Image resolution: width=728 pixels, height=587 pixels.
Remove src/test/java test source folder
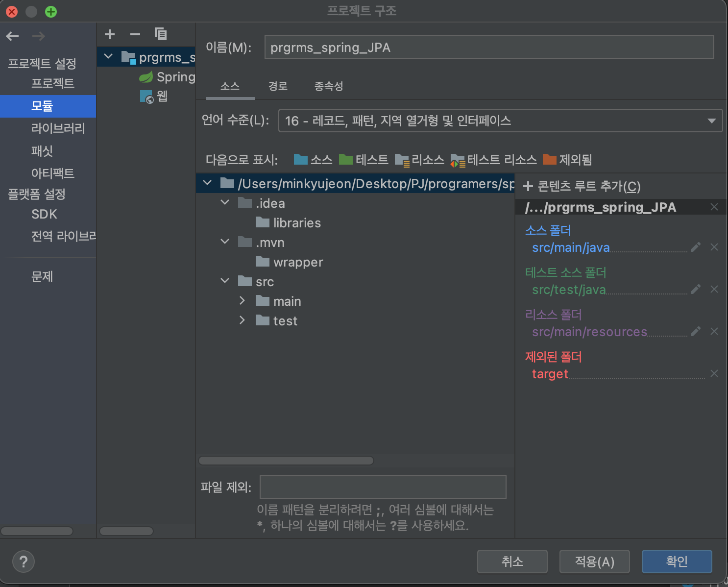pos(714,290)
